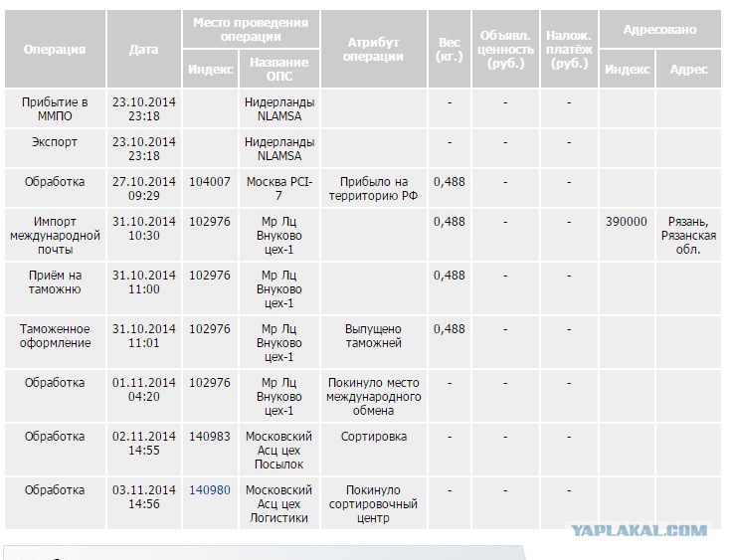Click 'Покинуло сортировочный центр' attribute
Image resolution: width=733 pixels, height=560 pixels.
[x=373, y=504]
